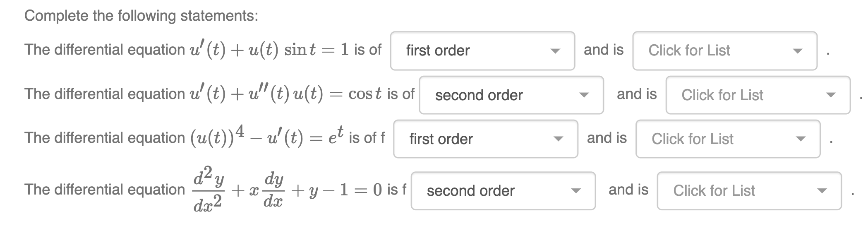This screenshot has width=868, height=250.
Task: Open the first order dropdown for (u(t))^4 equation
Action: point(484,139)
